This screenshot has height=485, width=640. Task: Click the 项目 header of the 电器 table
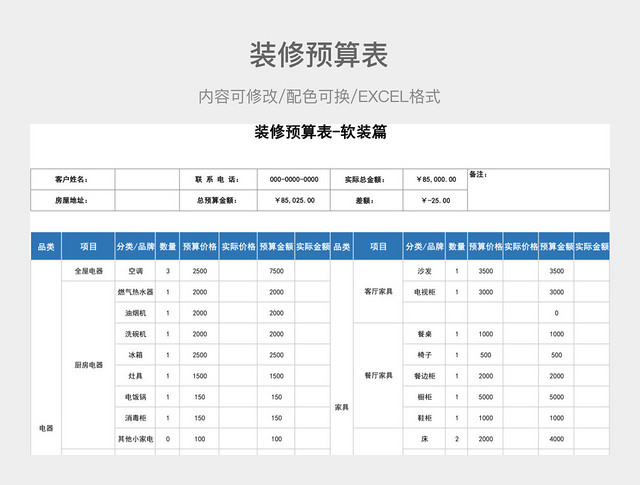(88, 246)
